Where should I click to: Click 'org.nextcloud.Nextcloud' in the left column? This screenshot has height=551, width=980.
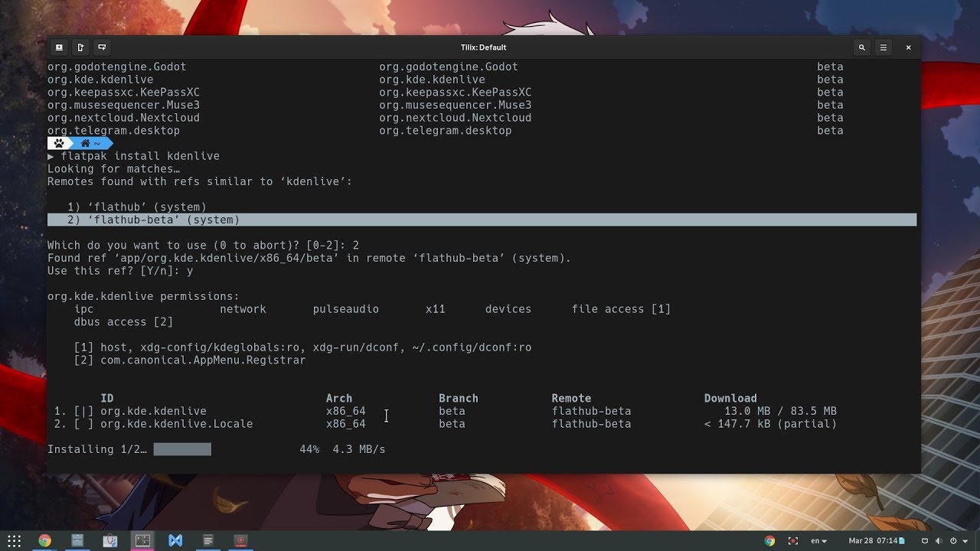pos(123,118)
